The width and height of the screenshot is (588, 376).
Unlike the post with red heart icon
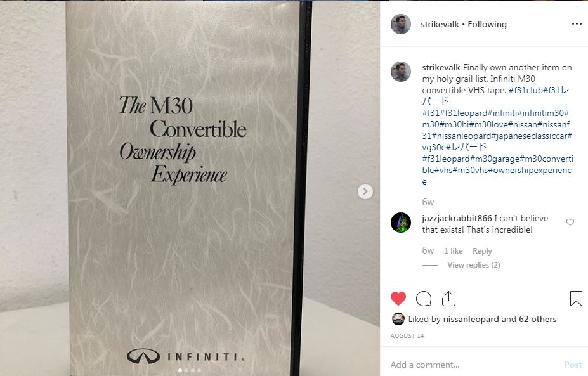pyautogui.click(x=398, y=299)
